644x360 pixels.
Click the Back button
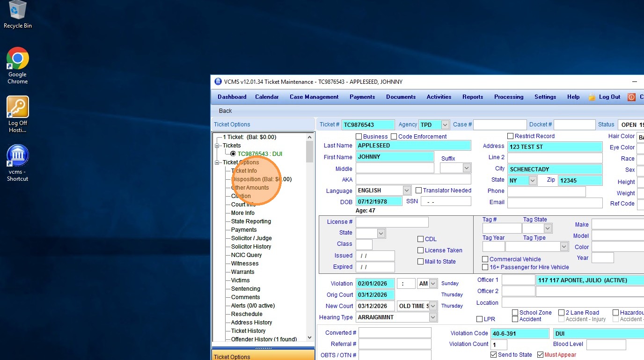[x=226, y=111]
